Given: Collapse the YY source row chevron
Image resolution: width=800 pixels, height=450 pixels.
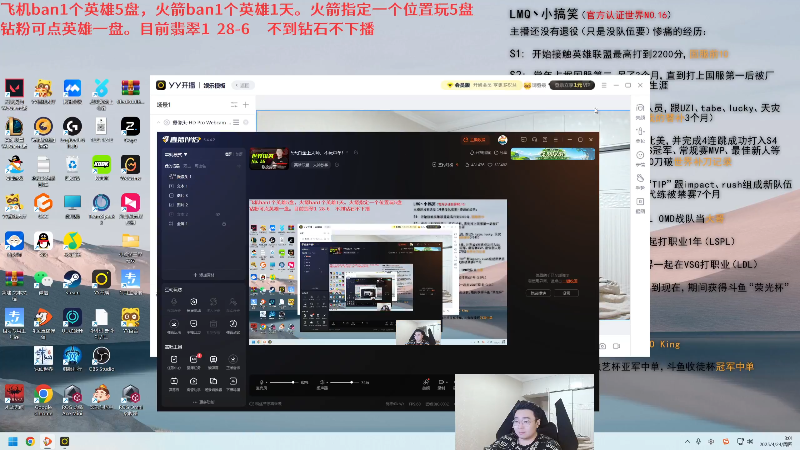Looking at the screenshot, I should [x=159, y=122].
